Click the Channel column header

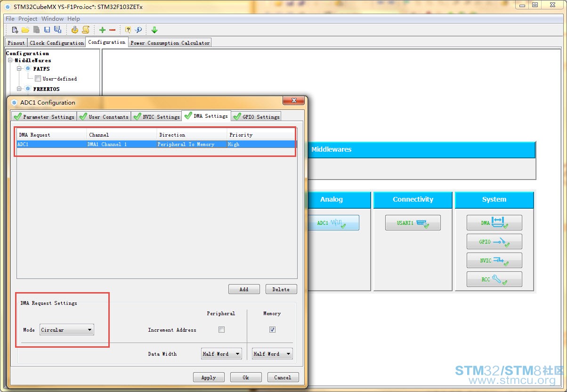[121, 135]
